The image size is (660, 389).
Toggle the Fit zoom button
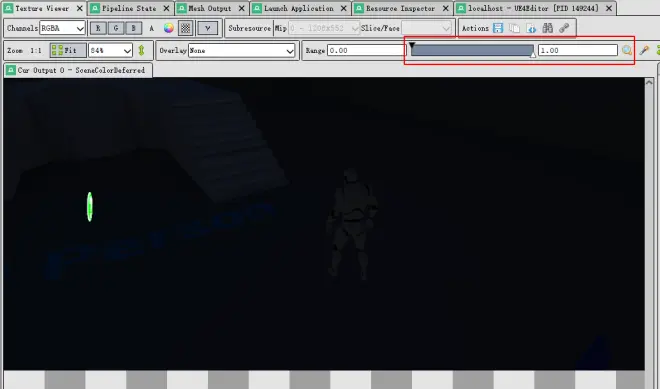point(68,51)
